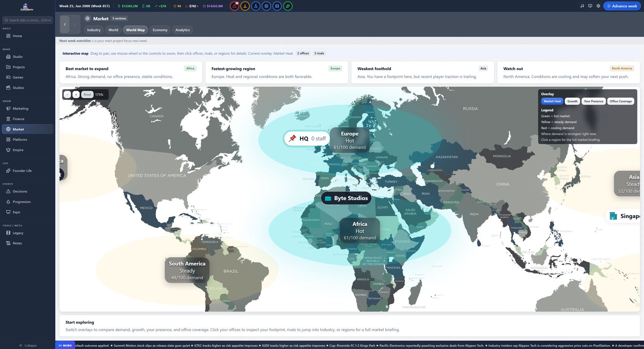The height and width of the screenshot is (349, 644).
Task: Select the Byte Studios rival marker
Action: pos(346,198)
